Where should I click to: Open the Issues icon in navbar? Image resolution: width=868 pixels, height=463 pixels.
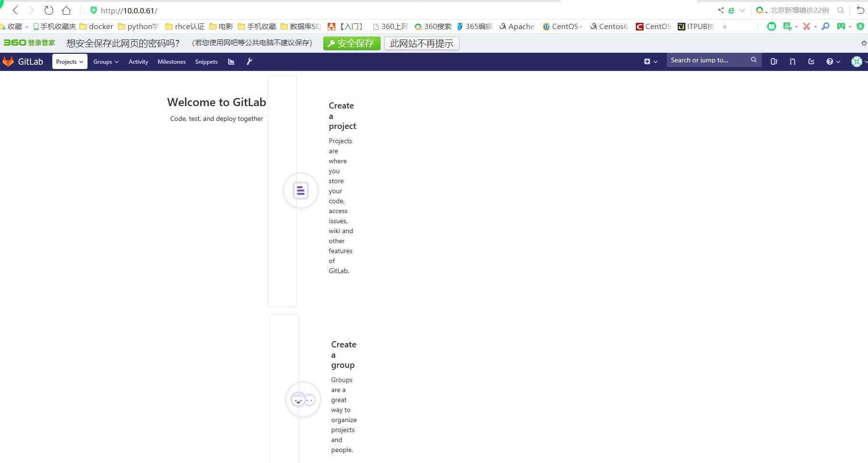coord(774,61)
